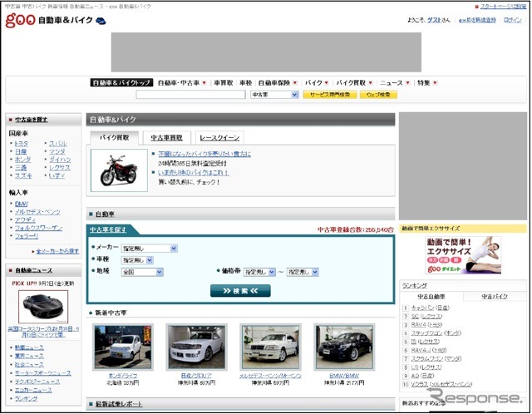Click the アウディ import car link
This screenshot has height=414, width=532.
[x=25, y=220]
